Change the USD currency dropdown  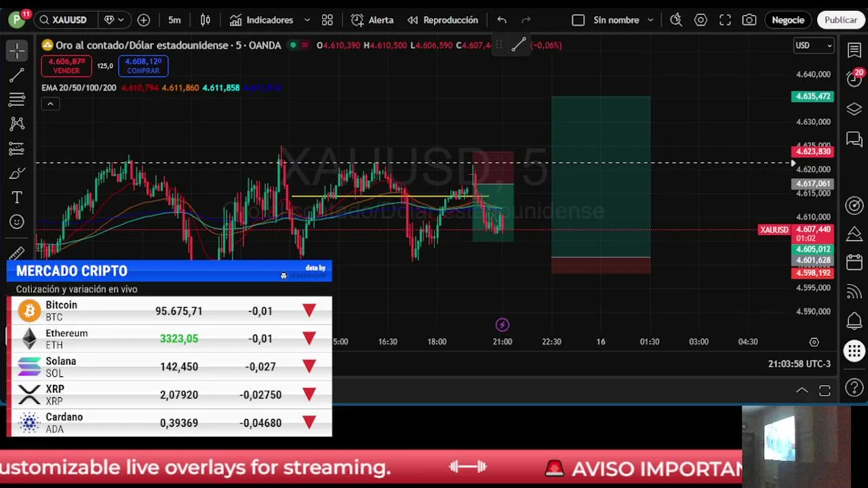(813, 45)
